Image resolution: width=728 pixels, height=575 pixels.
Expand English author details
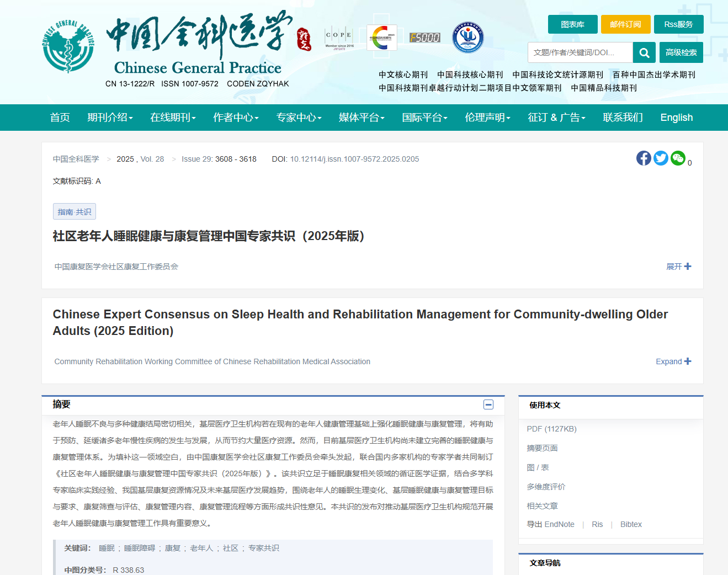pyautogui.click(x=673, y=361)
